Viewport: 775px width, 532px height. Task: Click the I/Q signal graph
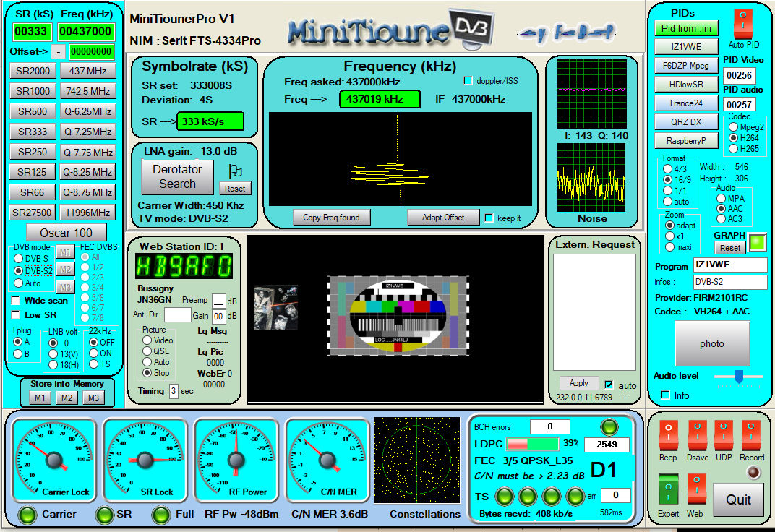(x=591, y=94)
